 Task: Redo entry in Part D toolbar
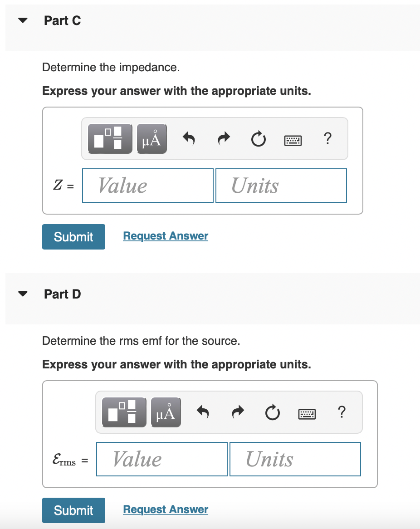pos(238,412)
